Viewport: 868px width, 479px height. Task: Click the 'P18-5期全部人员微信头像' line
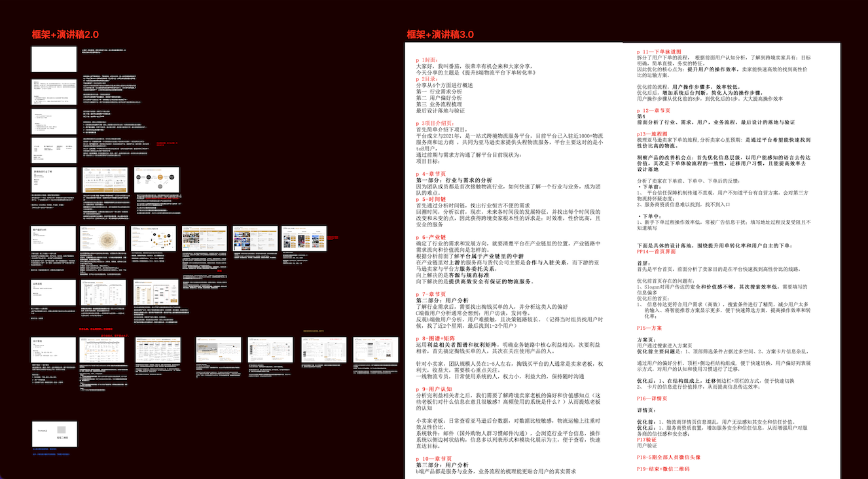click(669, 457)
